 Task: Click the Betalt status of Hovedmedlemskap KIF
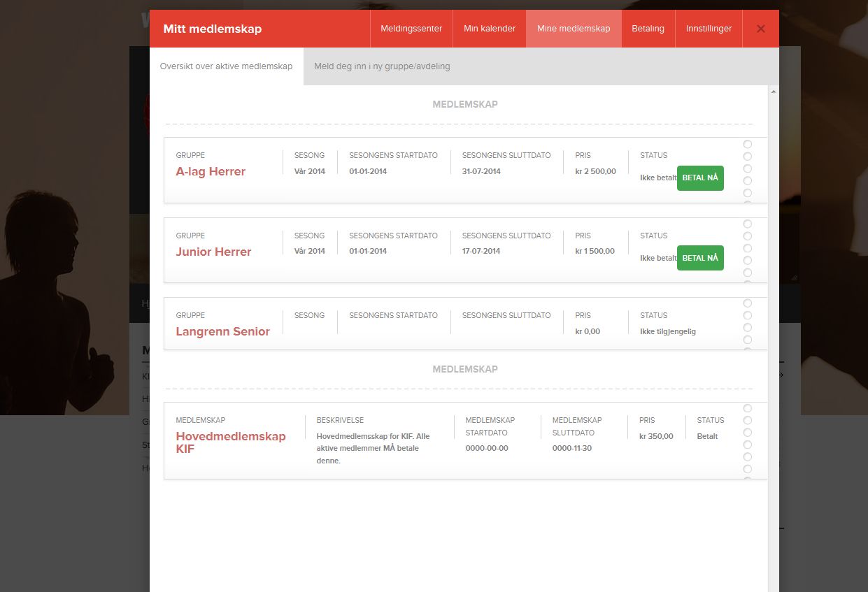(707, 436)
